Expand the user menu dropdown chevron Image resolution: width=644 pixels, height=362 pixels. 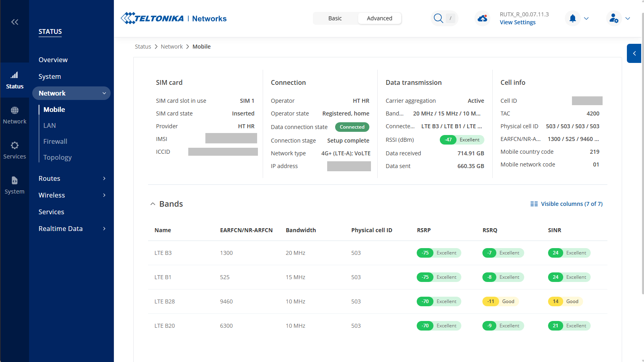(628, 18)
